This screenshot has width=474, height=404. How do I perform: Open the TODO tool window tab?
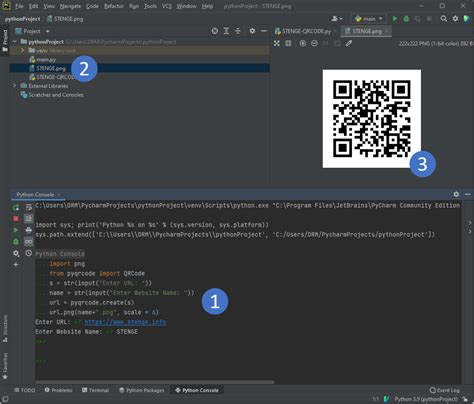(25, 390)
